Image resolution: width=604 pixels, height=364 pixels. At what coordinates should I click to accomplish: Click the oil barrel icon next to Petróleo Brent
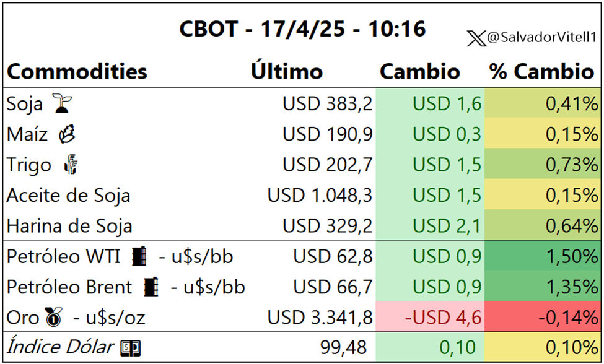click(151, 287)
